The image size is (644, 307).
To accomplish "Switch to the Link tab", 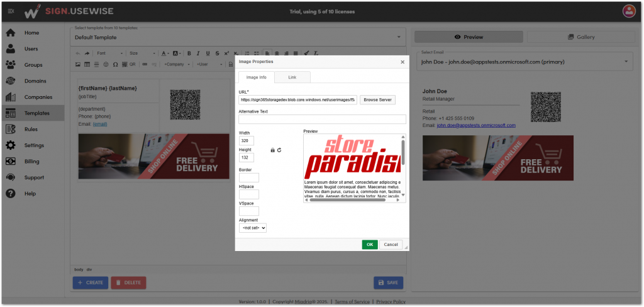I will pyautogui.click(x=292, y=77).
